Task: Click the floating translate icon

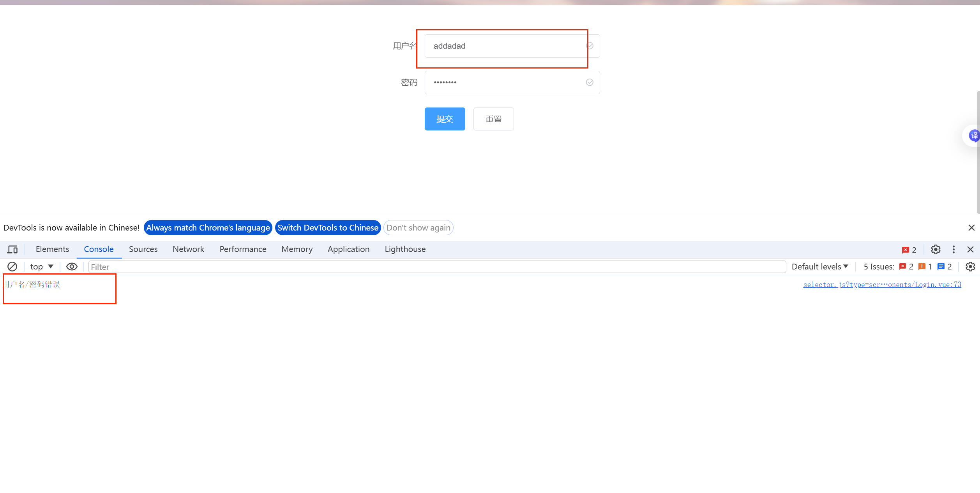Action: coord(974,136)
